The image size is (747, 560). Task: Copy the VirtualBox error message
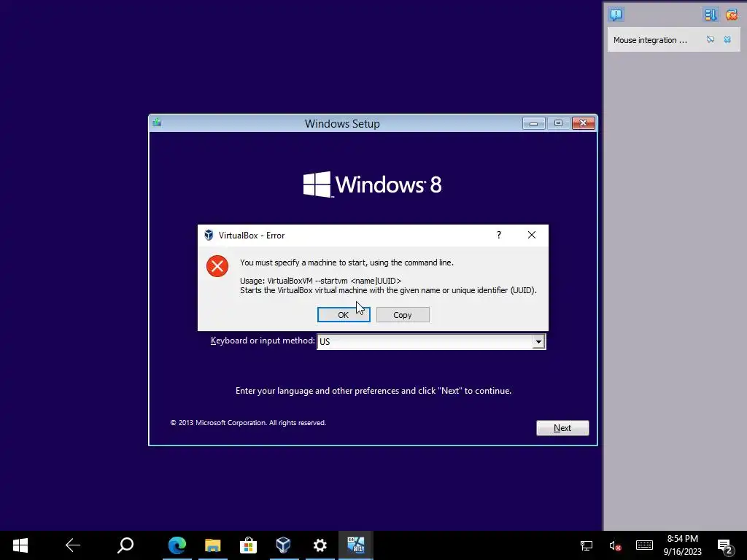coord(403,315)
